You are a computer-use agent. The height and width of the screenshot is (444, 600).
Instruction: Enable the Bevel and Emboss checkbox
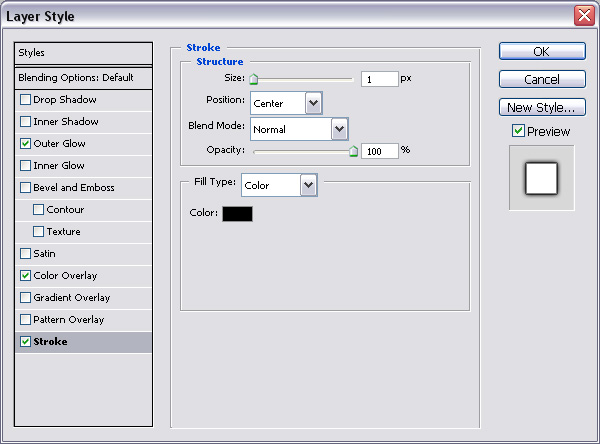click(x=25, y=187)
